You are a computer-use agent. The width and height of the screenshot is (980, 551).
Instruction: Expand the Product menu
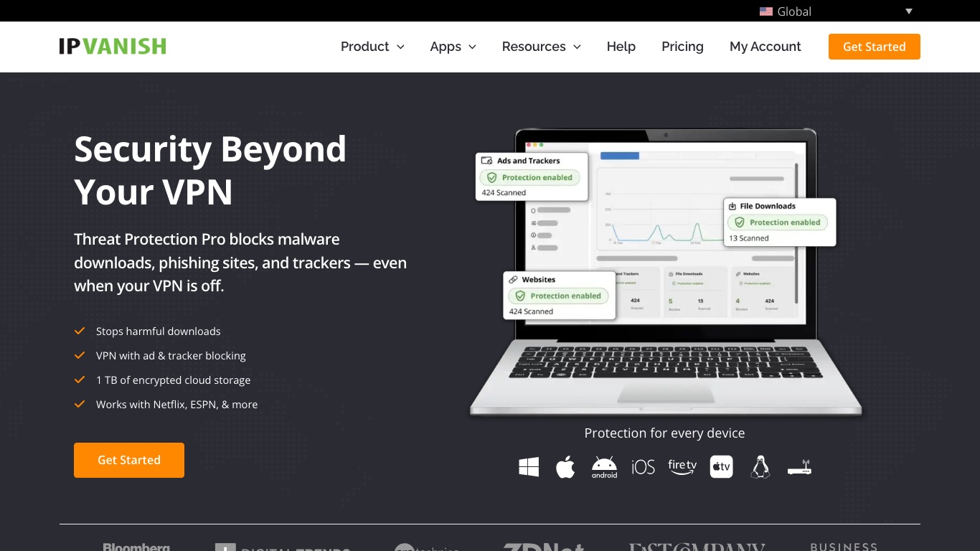click(x=372, y=47)
